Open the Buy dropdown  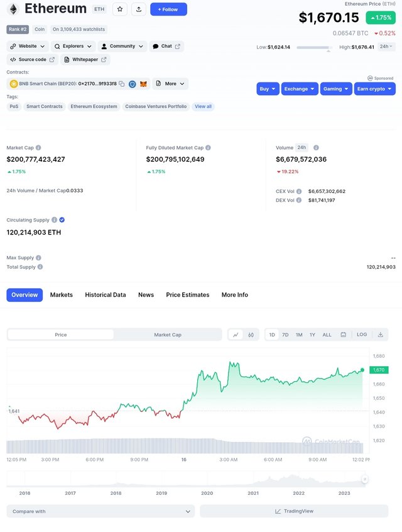coord(268,89)
